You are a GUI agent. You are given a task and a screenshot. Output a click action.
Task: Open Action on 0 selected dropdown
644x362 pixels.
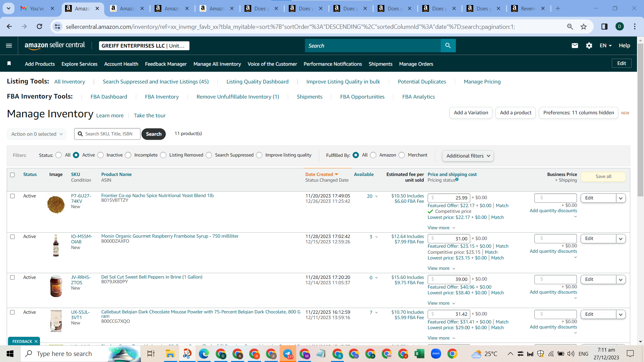37,134
